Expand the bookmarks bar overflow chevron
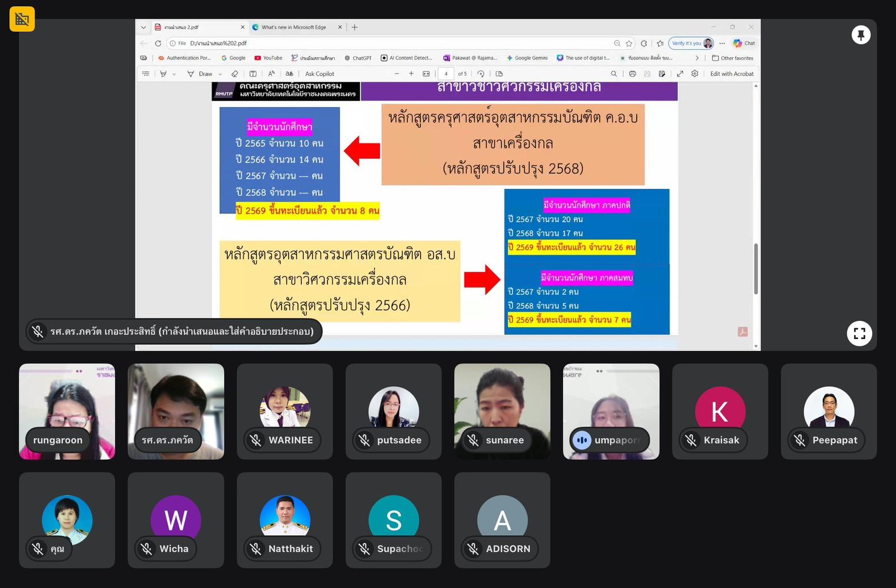This screenshot has width=896, height=588. [697, 58]
